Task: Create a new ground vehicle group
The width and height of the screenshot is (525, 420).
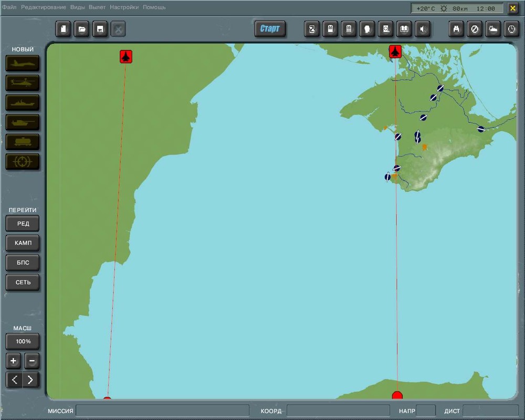Action: pyautogui.click(x=22, y=122)
